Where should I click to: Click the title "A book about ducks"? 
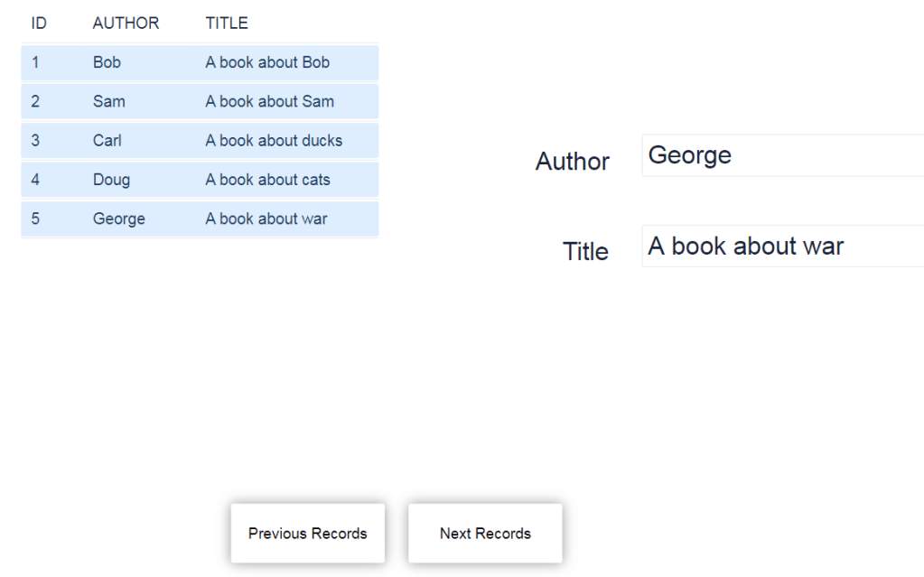point(274,141)
